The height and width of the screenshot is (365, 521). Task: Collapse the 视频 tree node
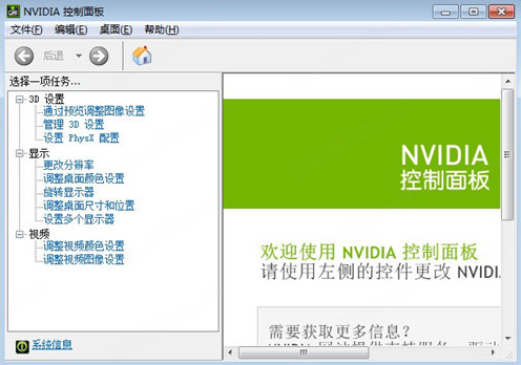coord(20,234)
